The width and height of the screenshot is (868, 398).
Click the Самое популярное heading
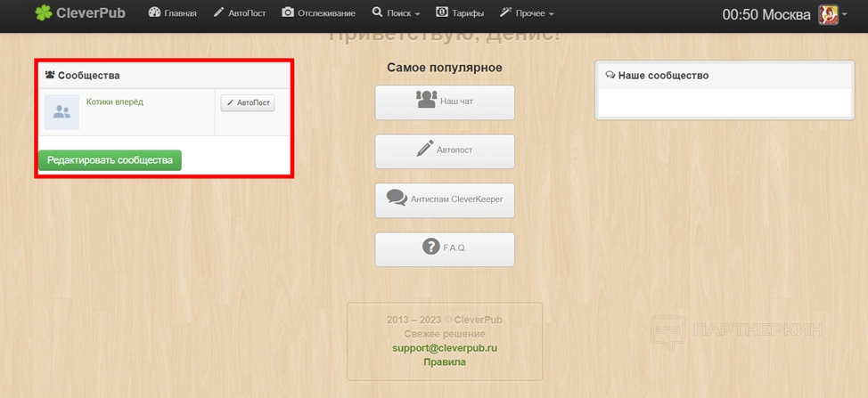click(x=445, y=68)
